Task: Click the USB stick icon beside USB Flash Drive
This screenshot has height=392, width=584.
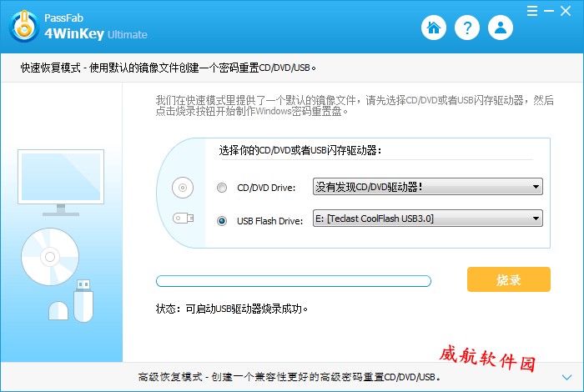Action: pos(184,218)
